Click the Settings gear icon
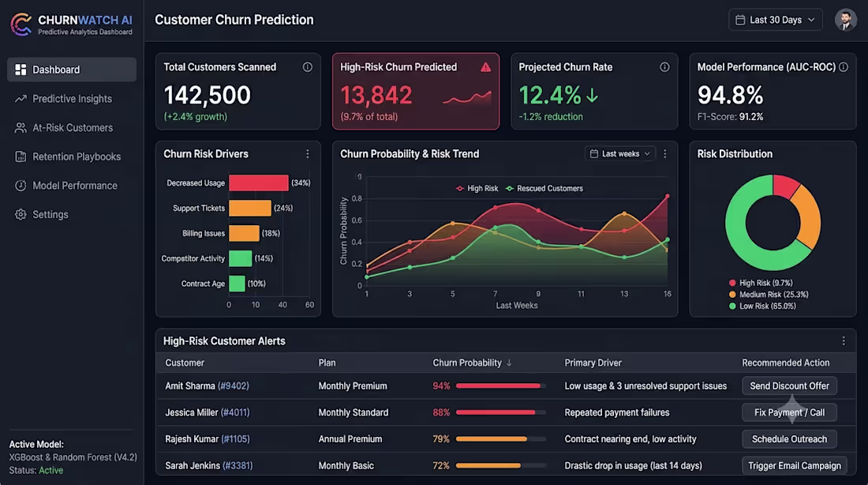This screenshot has height=485, width=868. pos(21,215)
